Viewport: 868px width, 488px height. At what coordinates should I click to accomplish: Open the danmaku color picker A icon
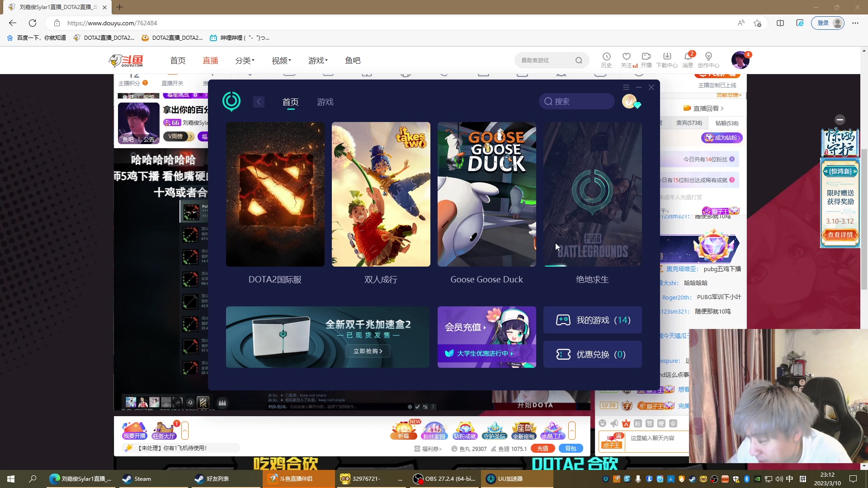coord(626,423)
